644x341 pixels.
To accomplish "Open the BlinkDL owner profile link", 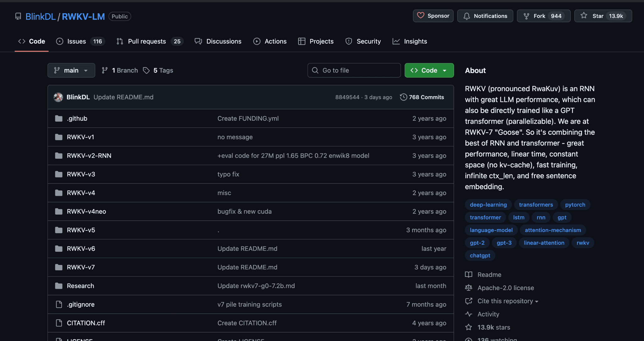I will point(40,16).
